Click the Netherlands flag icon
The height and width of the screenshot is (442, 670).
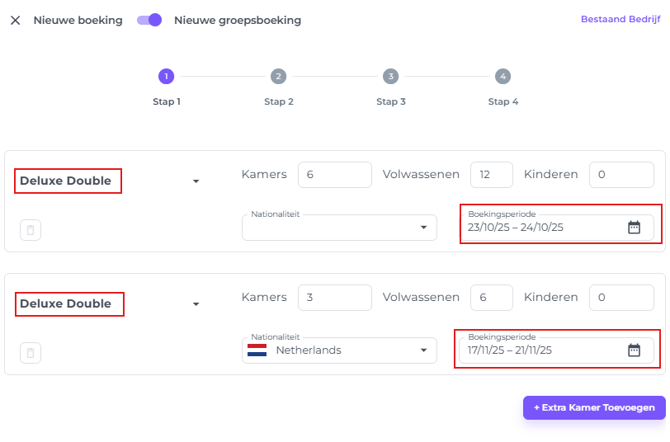[257, 351]
